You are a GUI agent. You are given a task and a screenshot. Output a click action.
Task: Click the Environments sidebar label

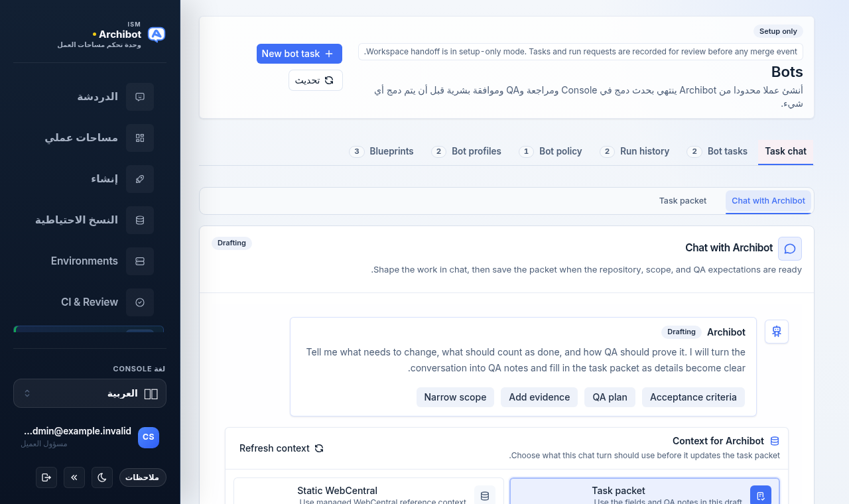pyautogui.click(x=84, y=261)
